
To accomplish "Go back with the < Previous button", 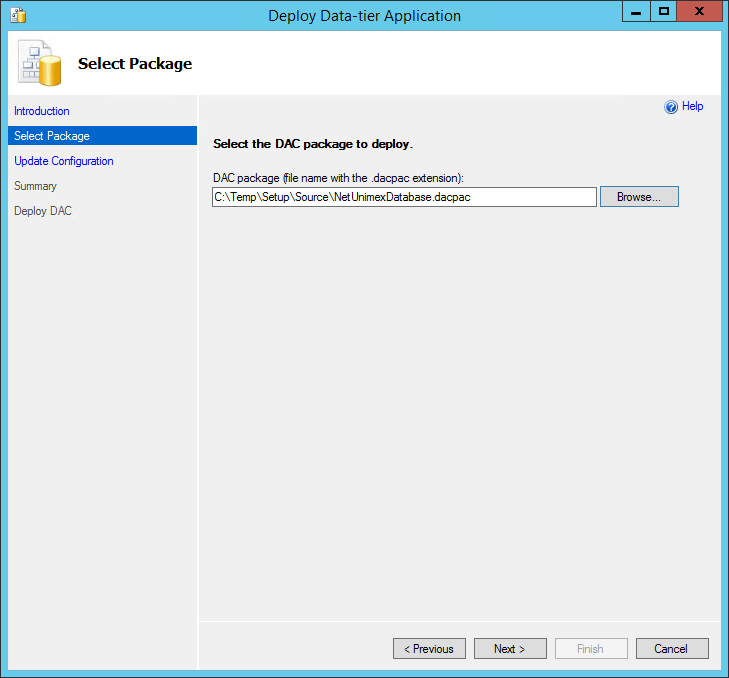I will point(429,649).
